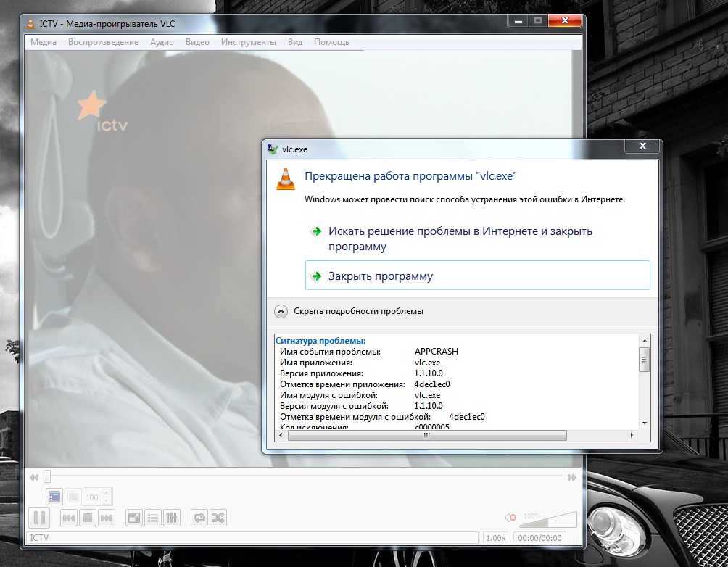Open the Инструменты menu
The width and height of the screenshot is (728, 567).
tap(249, 42)
